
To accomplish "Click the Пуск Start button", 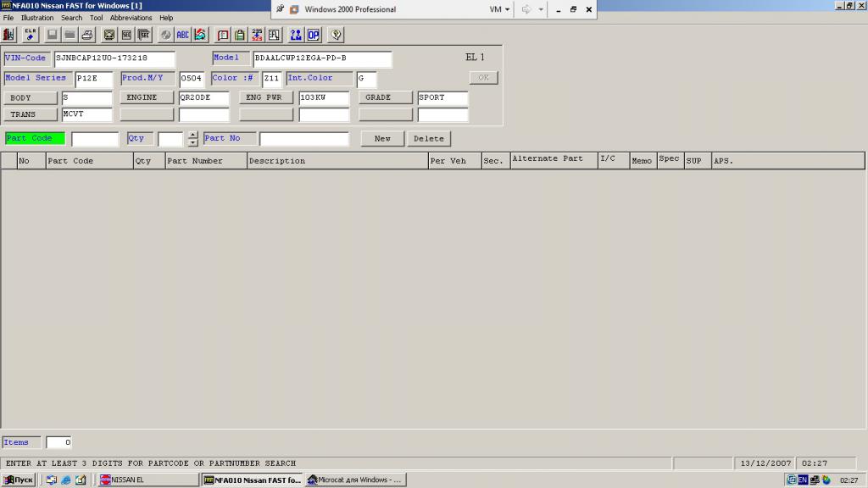I will pos(19,480).
